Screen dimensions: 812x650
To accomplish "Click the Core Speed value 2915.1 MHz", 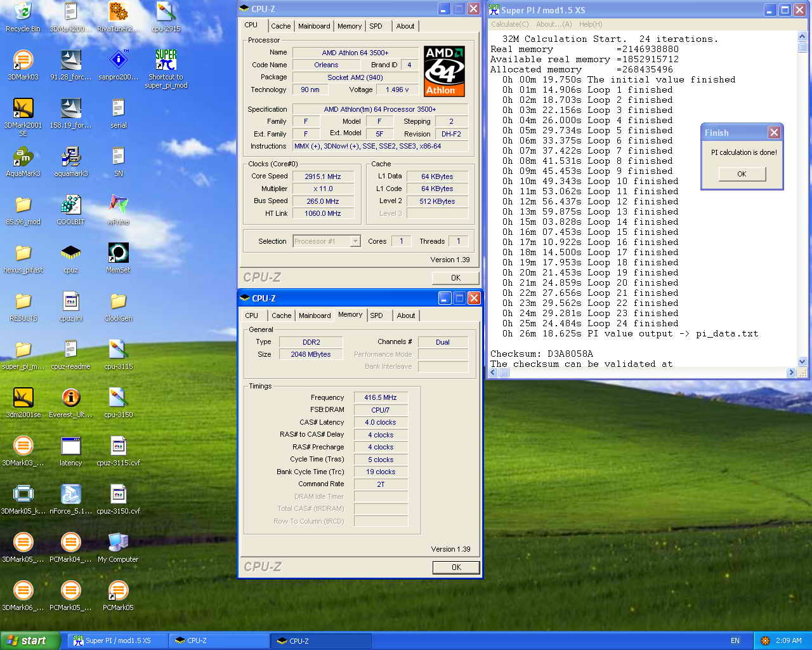I will [323, 176].
